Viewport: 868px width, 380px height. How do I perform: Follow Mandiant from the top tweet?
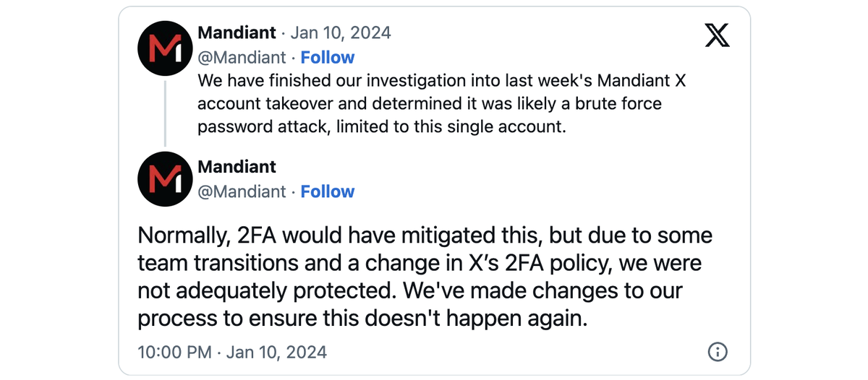[x=328, y=57]
